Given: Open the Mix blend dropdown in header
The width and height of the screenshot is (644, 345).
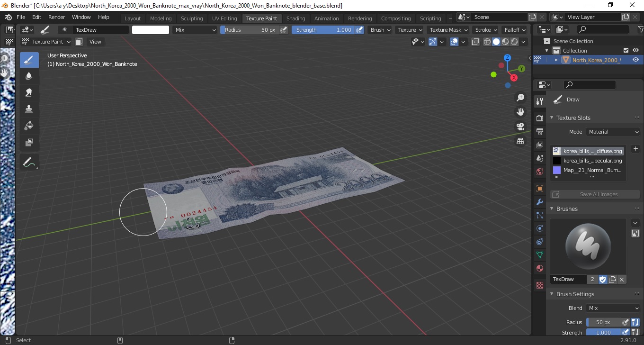Looking at the screenshot, I should pos(194,30).
